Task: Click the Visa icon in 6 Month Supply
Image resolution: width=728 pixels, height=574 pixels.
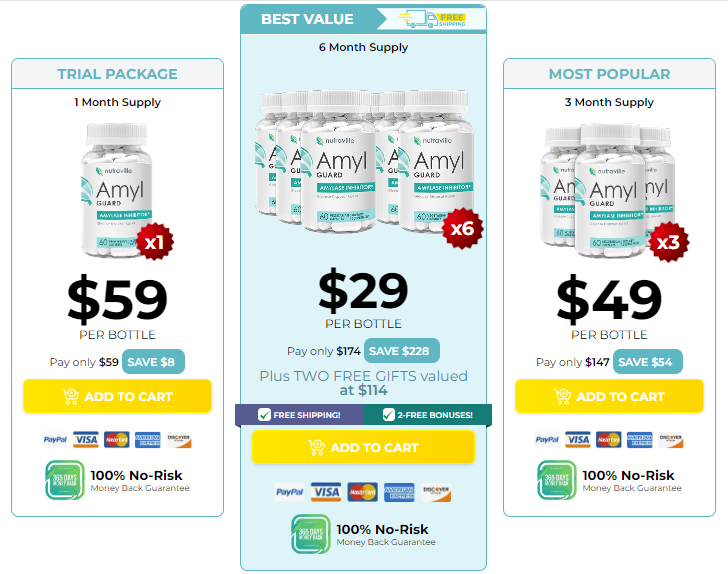Action: (326, 492)
